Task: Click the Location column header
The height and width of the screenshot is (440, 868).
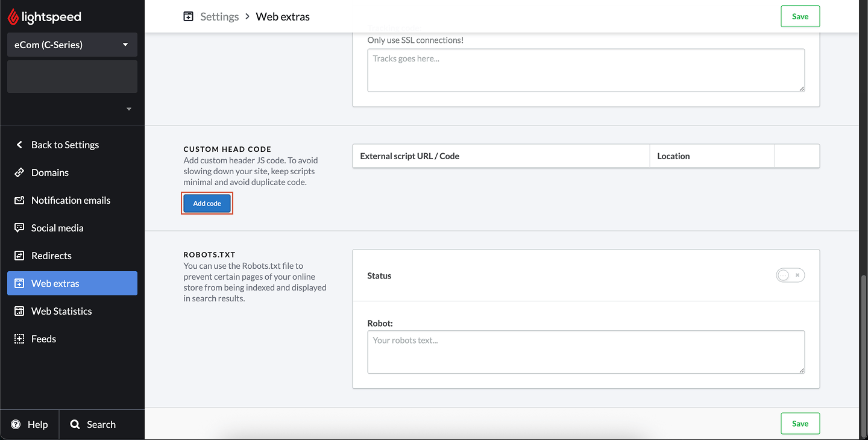Action: [x=673, y=156]
